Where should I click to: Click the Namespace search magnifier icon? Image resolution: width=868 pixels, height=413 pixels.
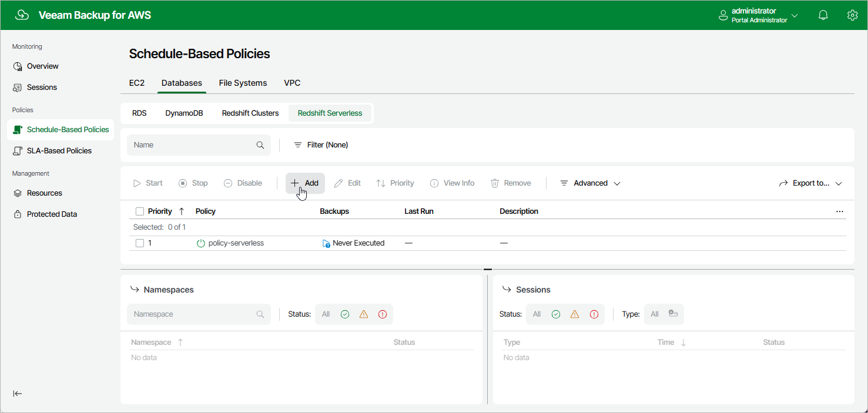pos(260,314)
